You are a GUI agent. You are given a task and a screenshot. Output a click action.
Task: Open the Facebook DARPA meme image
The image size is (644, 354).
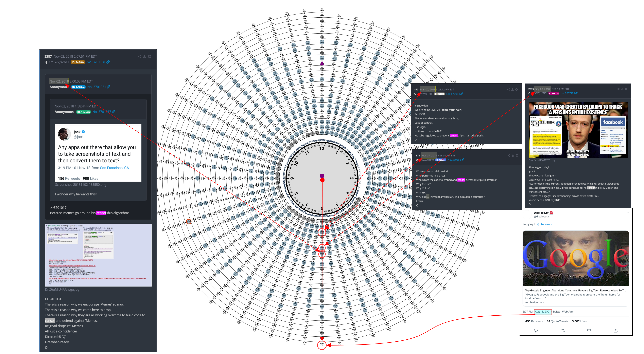click(578, 130)
